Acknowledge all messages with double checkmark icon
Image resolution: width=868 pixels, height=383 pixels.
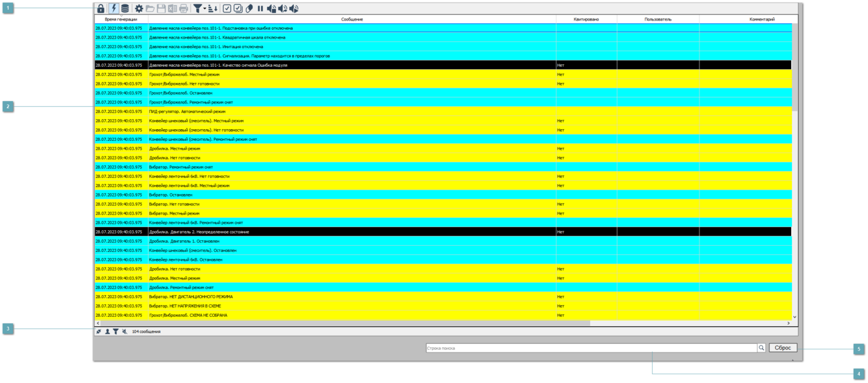click(x=238, y=9)
